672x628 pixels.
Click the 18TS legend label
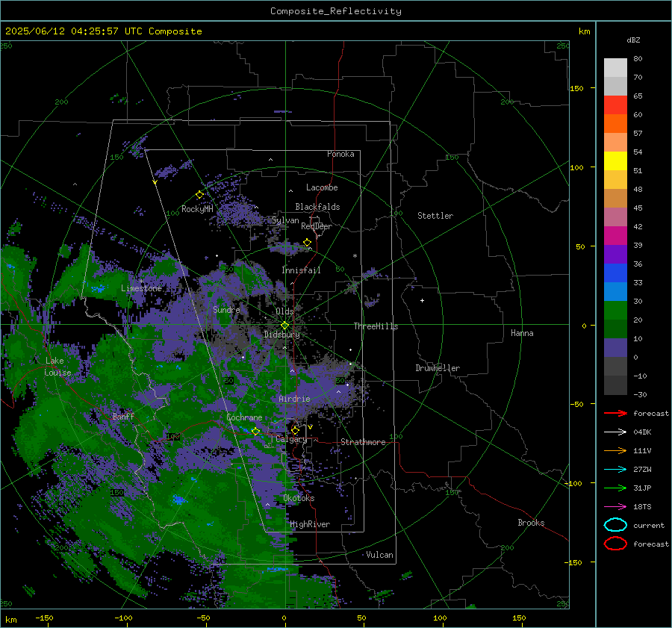click(642, 506)
